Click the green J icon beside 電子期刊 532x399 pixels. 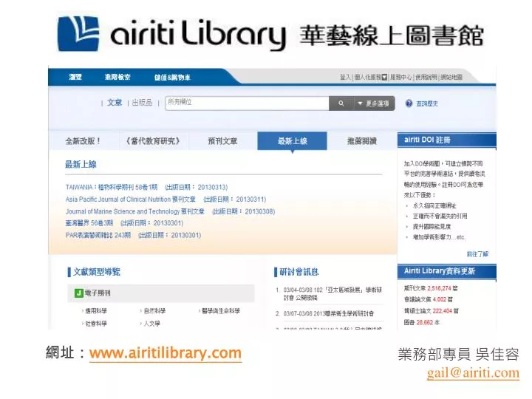[x=79, y=293]
